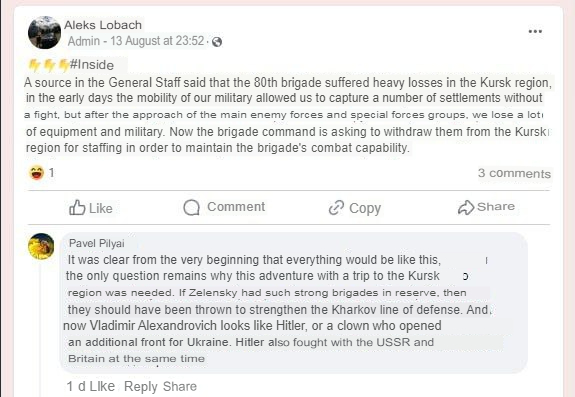Open Pavel Pilyai's profile name
The width and height of the screenshot is (575, 397).
(x=97, y=243)
